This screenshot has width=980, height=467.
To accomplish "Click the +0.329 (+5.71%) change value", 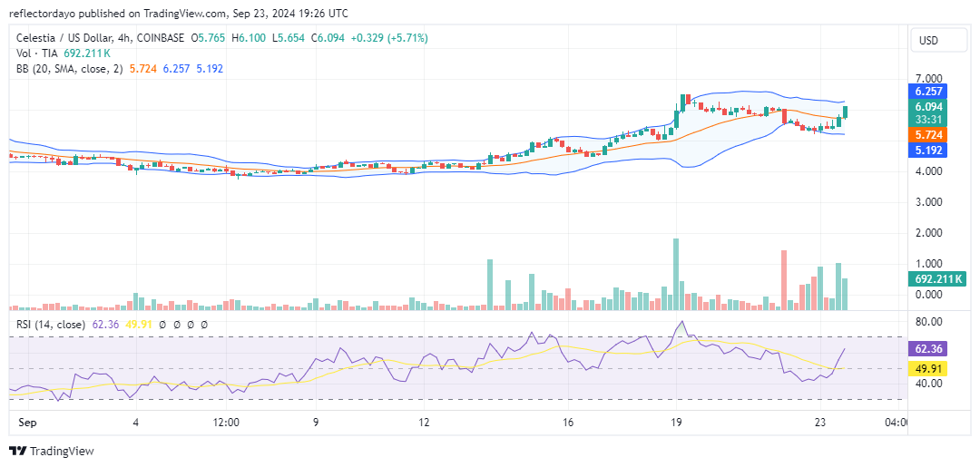I will (388, 38).
